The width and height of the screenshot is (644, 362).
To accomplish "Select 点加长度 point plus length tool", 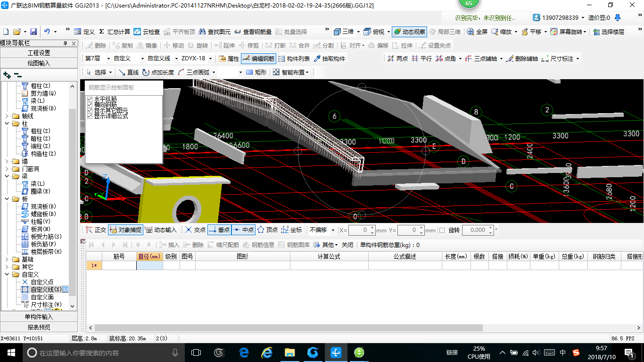I will 158,72.
